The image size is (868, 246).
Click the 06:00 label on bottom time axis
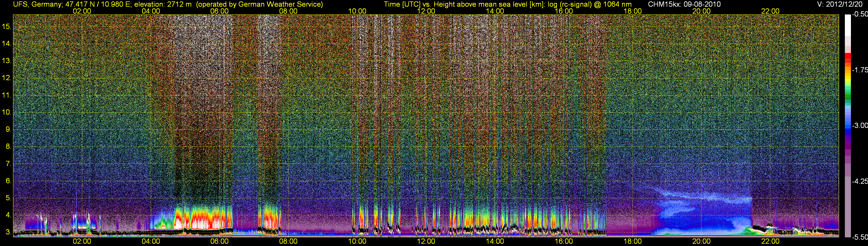pos(219,241)
